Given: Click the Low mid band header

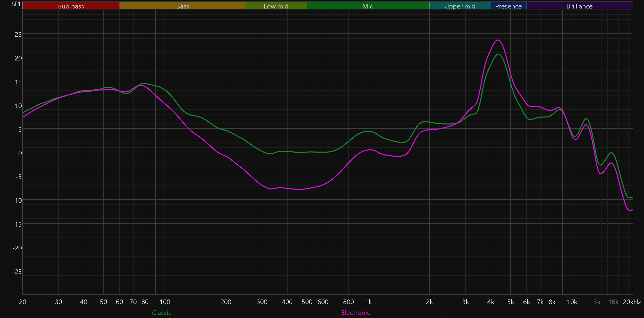Looking at the screenshot, I should click(x=276, y=6).
